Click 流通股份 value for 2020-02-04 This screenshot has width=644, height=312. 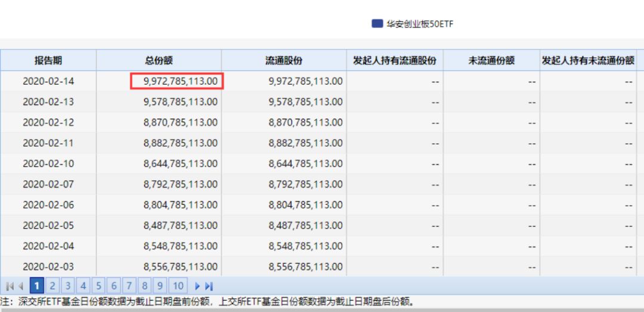tap(305, 246)
